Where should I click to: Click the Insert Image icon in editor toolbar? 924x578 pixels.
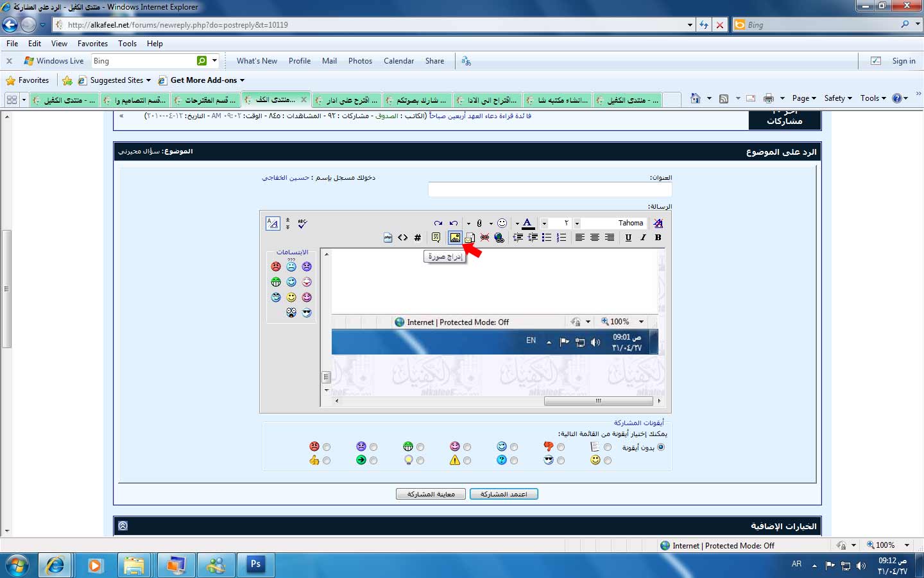(455, 238)
